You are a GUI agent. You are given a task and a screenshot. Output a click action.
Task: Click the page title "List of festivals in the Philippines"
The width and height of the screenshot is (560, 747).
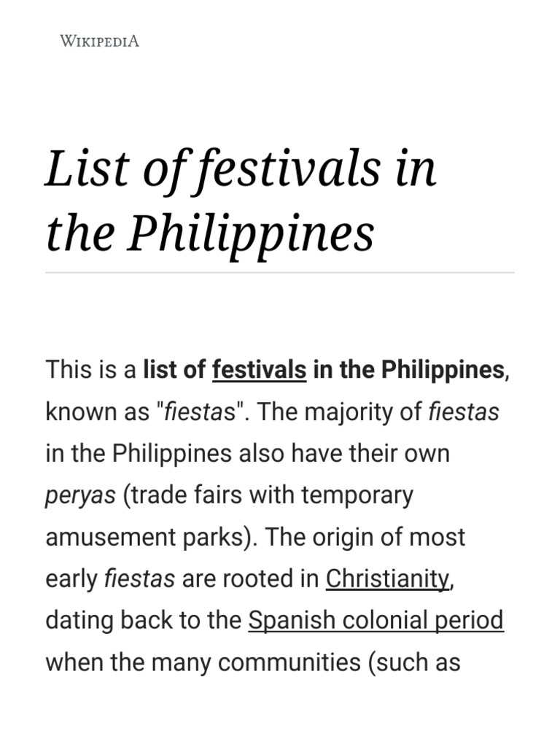pyautogui.click(x=241, y=200)
